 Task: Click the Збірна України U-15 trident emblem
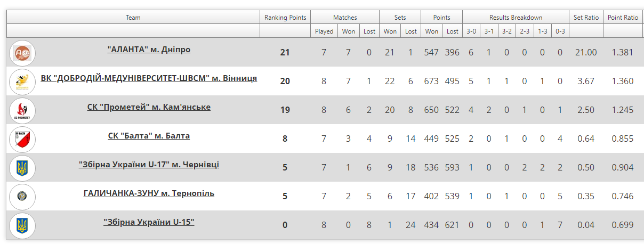point(22,226)
